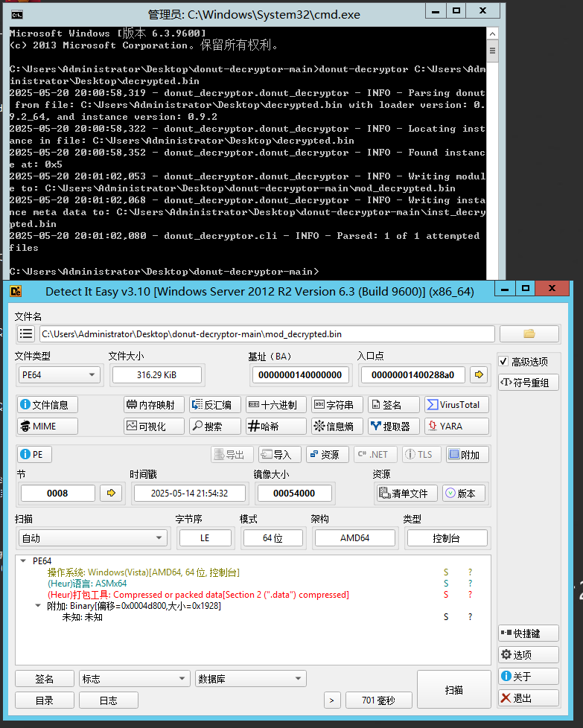This screenshot has height=728, width=583.
Task: Click ? link on 打包工具 row
Action: (x=470, y=595)
